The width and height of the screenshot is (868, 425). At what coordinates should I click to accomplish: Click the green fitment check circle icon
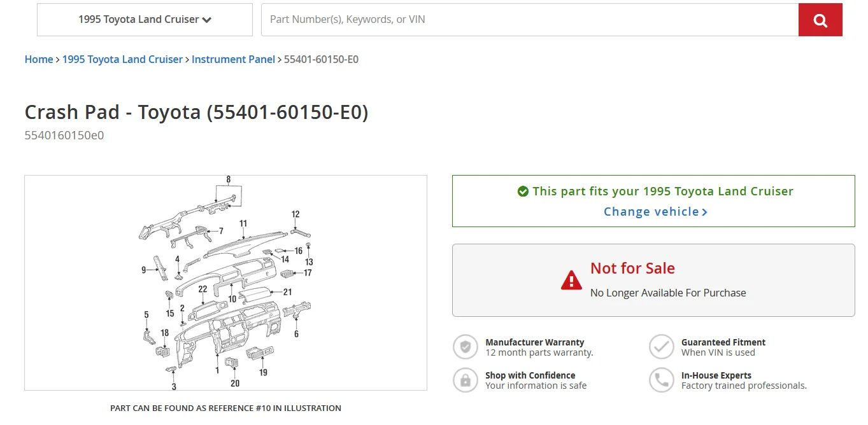(x=523, y=192)
